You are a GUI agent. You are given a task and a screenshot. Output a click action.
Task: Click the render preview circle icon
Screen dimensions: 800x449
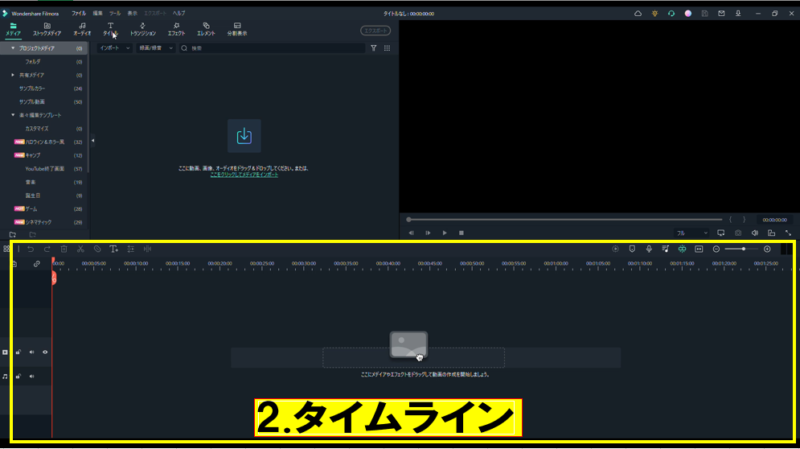coord(615,249)
